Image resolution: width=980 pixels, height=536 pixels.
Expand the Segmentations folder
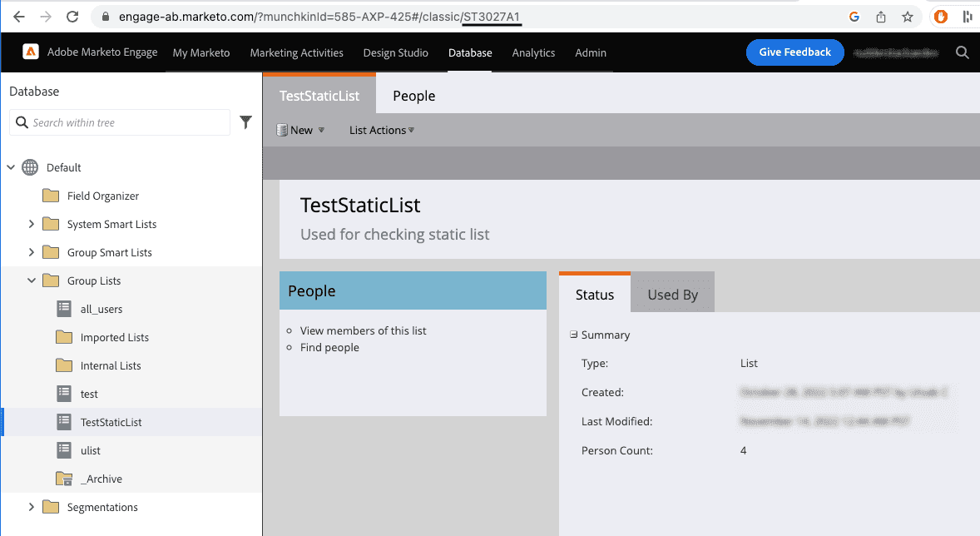pos(32,507)
